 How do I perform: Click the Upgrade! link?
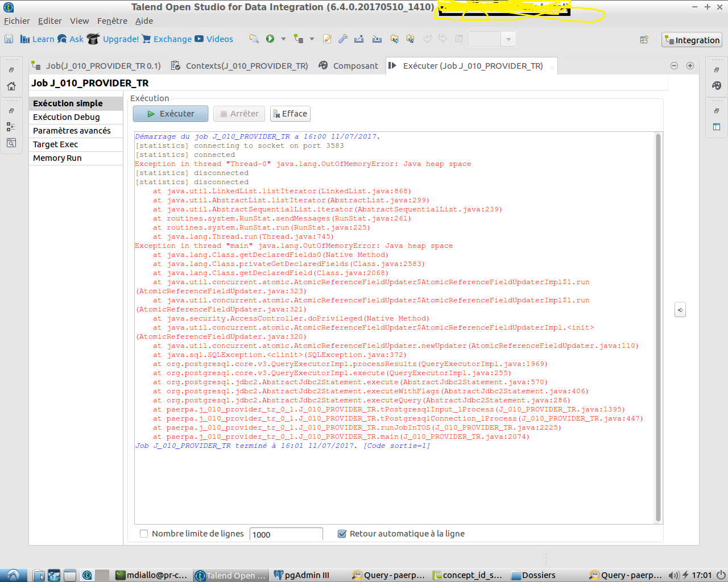point(113,39)
